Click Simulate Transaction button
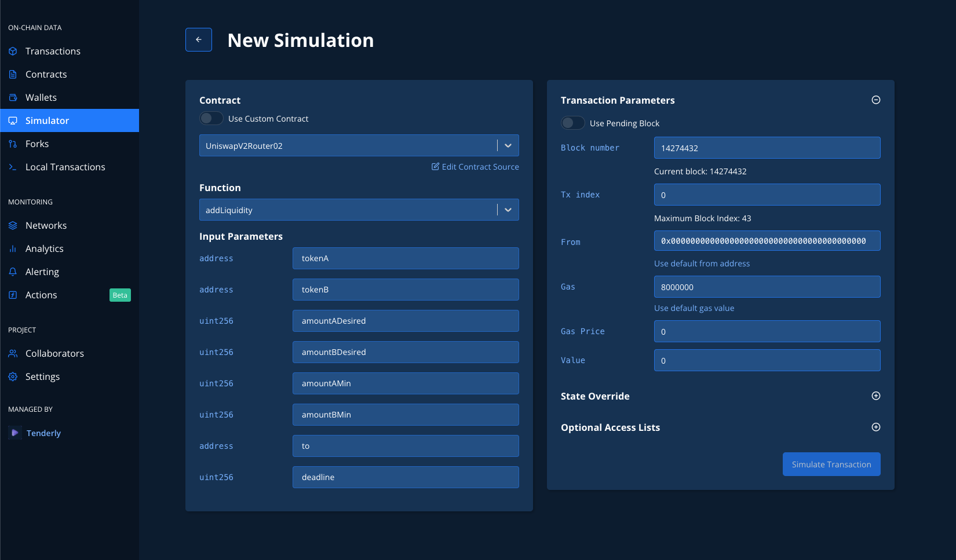Image resolution: width=956 pixels, height=560 pixels. 831,464
